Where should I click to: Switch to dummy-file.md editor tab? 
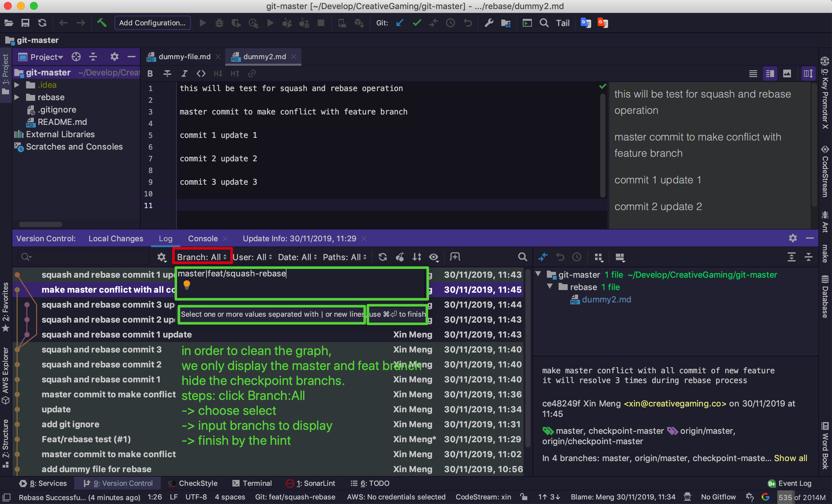click(x=184, y=57)
